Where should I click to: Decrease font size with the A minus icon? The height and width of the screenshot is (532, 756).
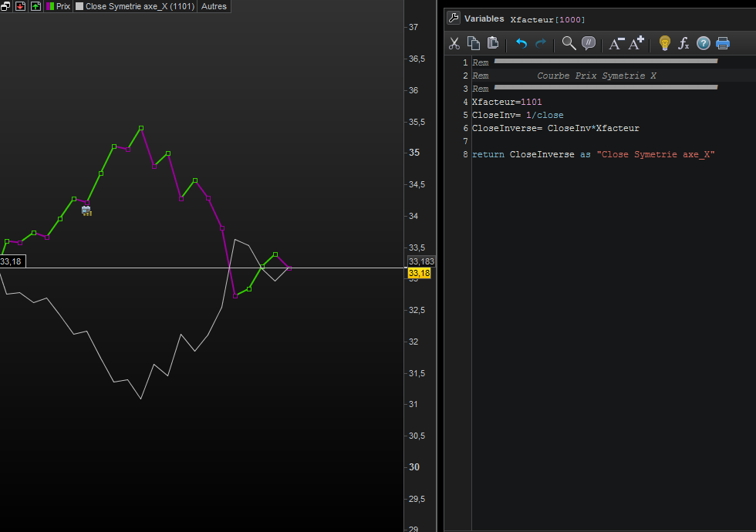(616, 43)
